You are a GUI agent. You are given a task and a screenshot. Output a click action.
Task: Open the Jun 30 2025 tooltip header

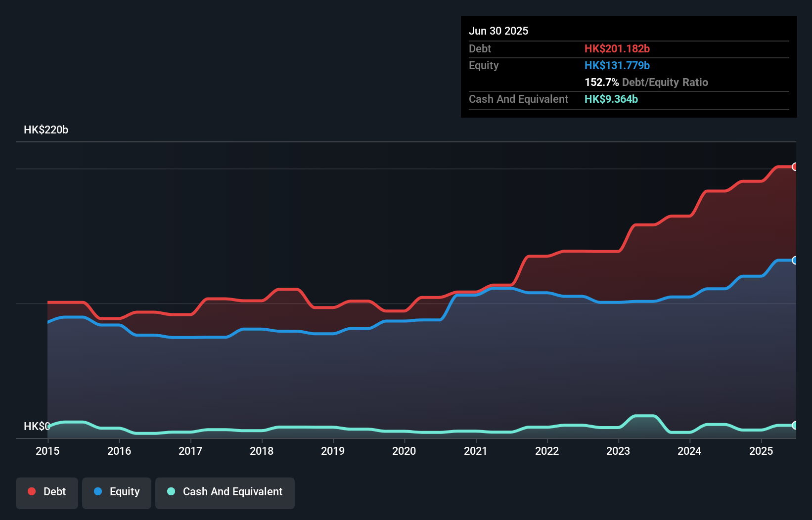(x=498, y=31)
